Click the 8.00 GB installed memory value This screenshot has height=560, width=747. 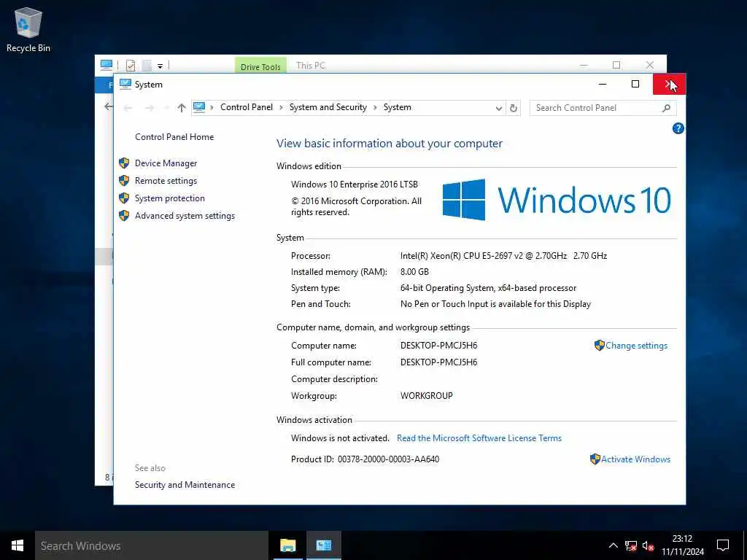point(414,272)
